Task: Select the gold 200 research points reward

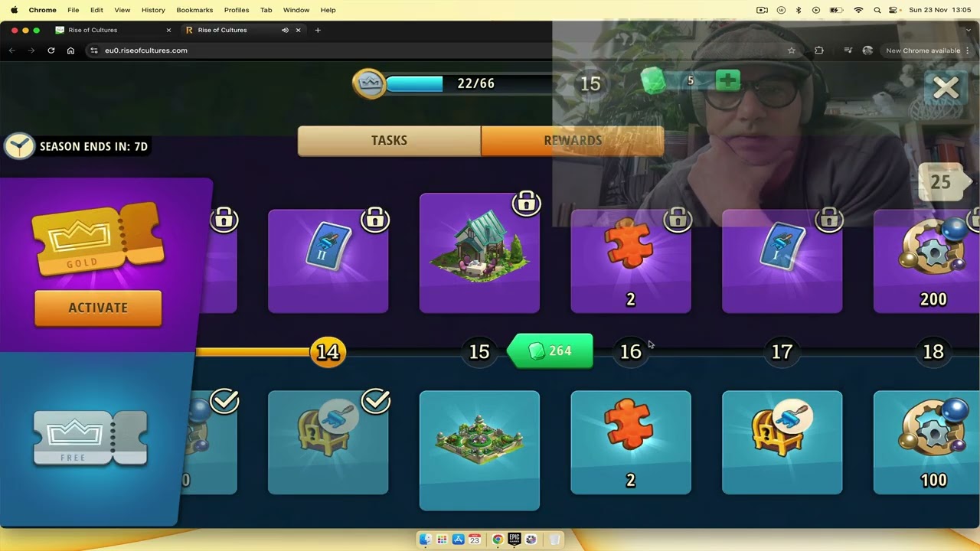Action: tap(927, 261)
